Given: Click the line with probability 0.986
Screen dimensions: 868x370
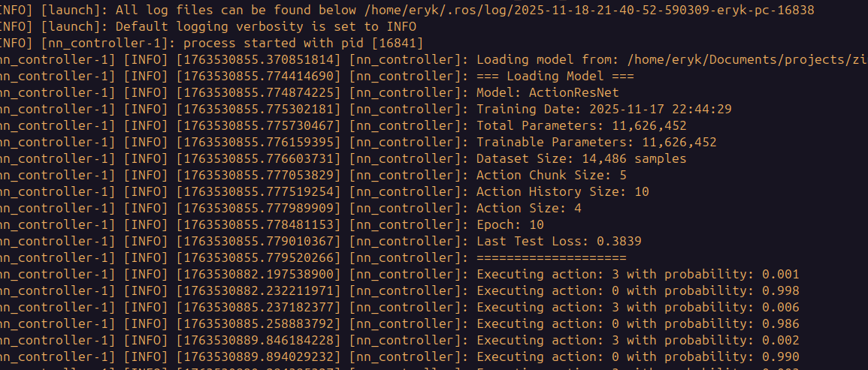Looking at the screenshot, I should [x=637, y=323].
